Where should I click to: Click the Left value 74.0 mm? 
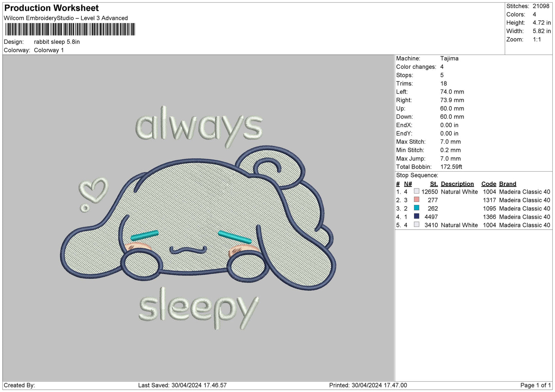[452, 92]
